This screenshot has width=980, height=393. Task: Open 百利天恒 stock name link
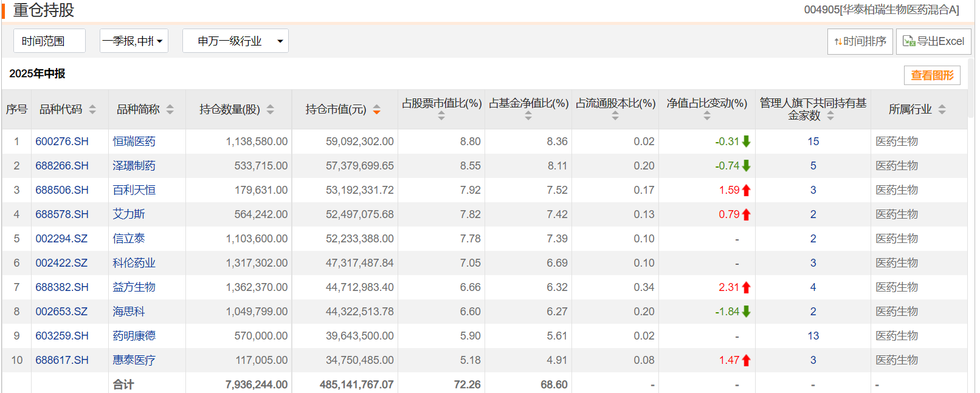134,190
